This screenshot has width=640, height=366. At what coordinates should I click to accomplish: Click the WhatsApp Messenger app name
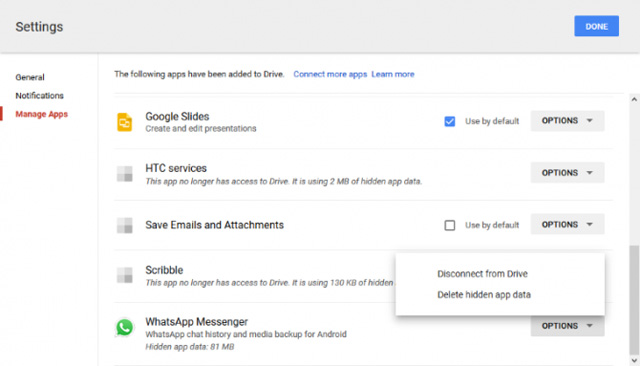coord(196,322)
